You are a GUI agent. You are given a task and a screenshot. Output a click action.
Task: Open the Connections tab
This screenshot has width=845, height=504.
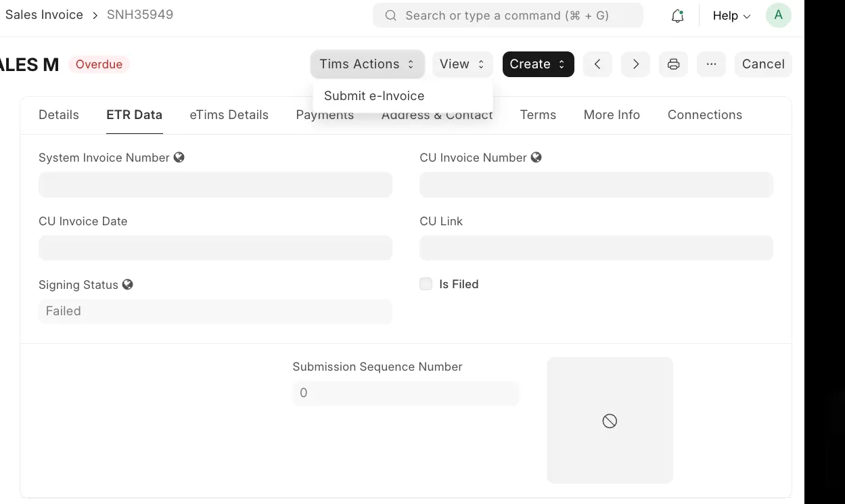[x=704, y=115]
